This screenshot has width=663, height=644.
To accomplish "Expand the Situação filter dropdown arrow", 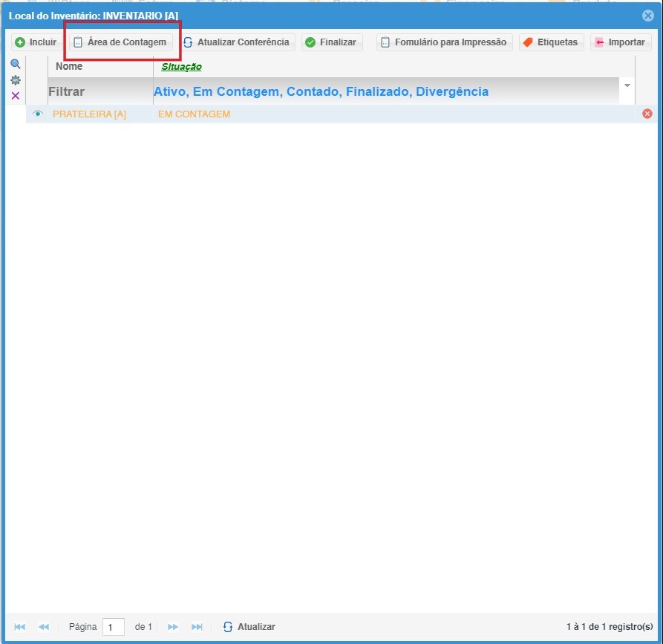I will 627,85.
